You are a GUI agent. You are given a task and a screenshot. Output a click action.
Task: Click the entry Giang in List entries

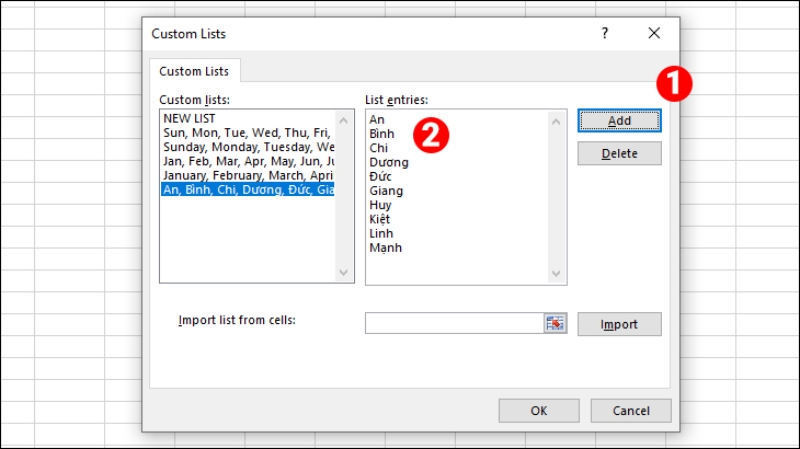pos(386,191)
